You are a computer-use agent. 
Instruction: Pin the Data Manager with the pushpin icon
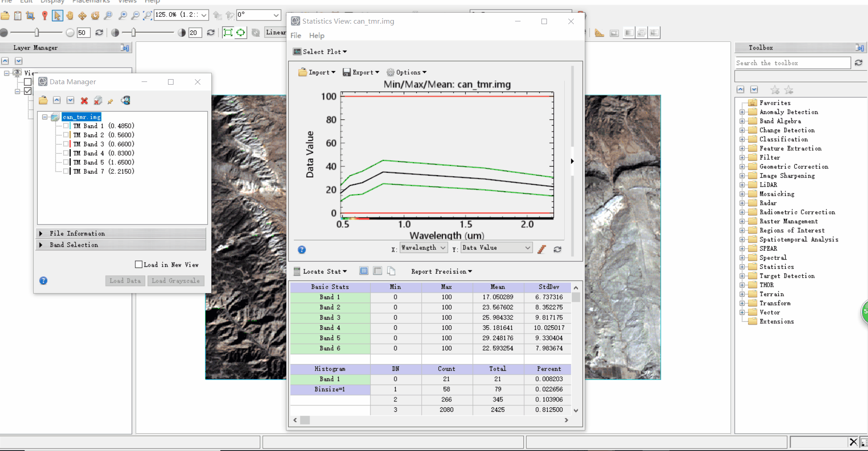tap(110, 101)
